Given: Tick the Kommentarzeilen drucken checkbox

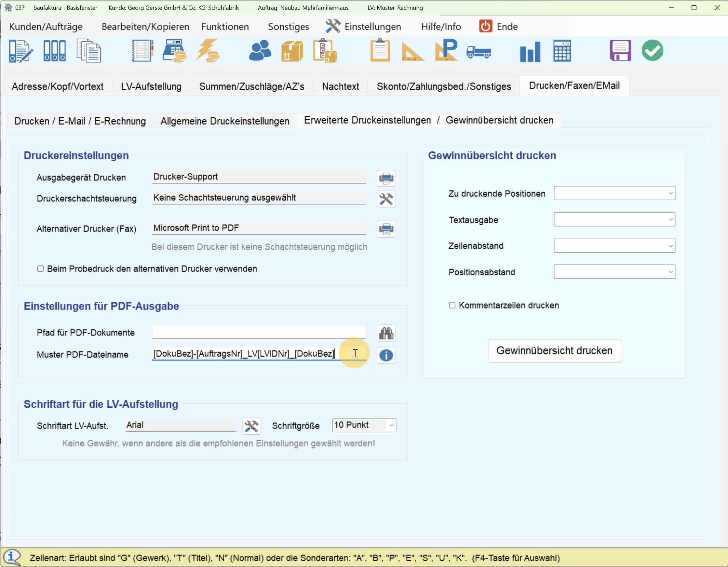Looking at the screenshot, I should click(452, 305).
